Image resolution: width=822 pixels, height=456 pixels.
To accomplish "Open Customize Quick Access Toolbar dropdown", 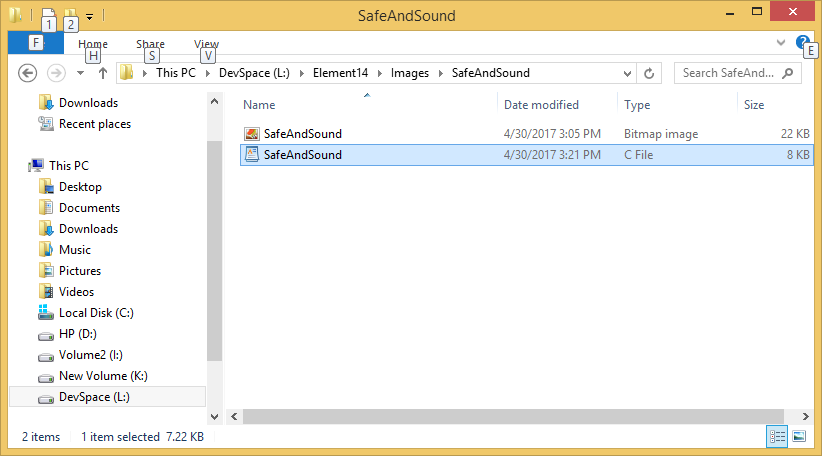I will (89, 16).
